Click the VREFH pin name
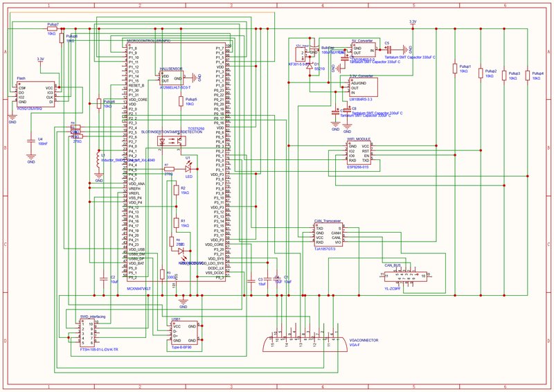The width and height of the screenshot is (554, 392). click(134, 189)
